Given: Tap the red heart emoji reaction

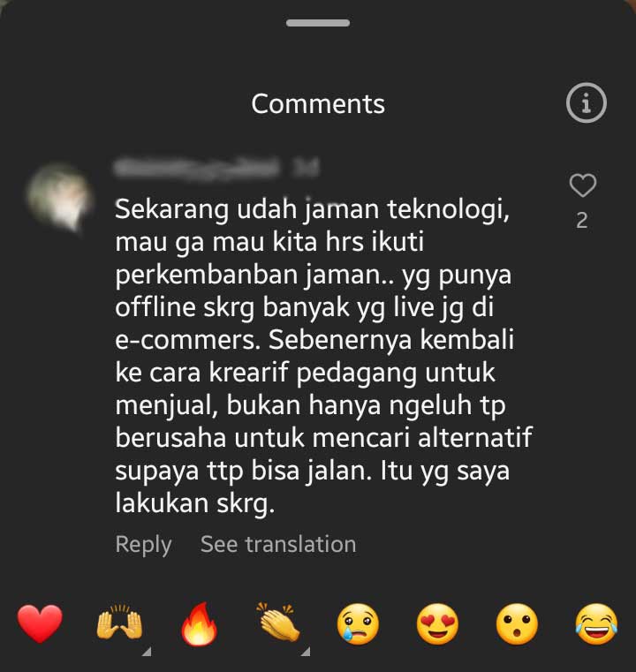Looking at the screenshot, I should pyautogui.click(x=40, y=623).
